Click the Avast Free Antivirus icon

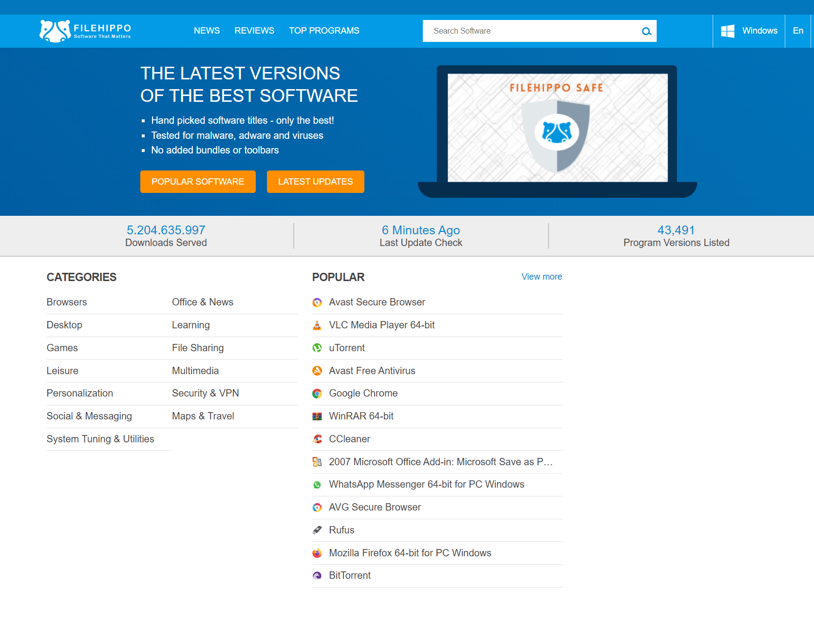tap(317, 371)
